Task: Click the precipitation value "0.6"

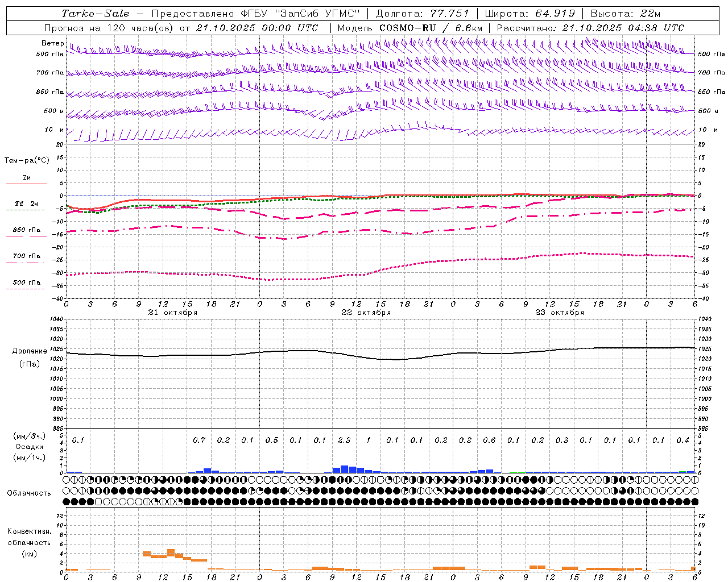Action: pos(489,440)
